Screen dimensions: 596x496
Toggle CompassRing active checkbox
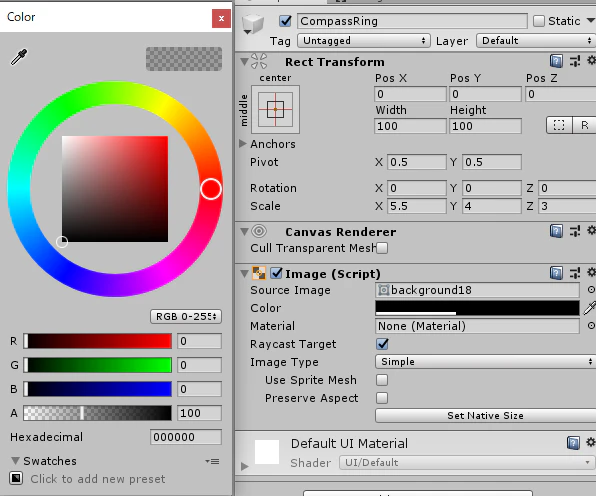(x=285, y=21)
